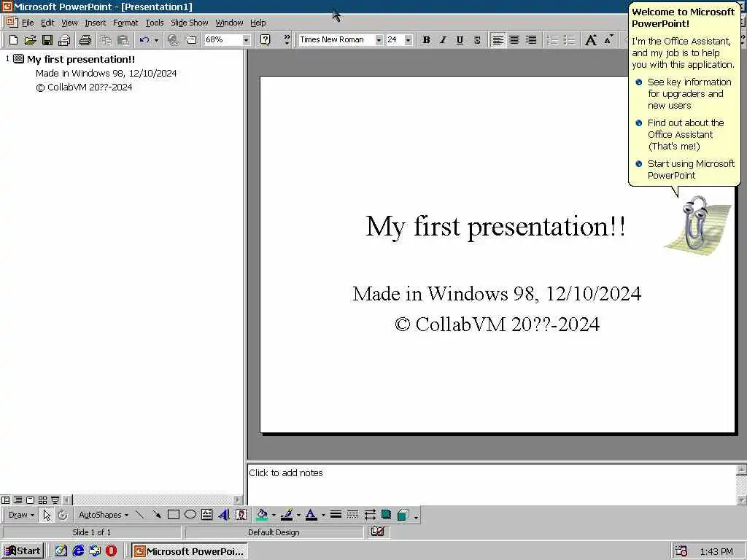This screenshot has height=560, width=747.
Task: Apply Font Color letter A
Action: (x=311, y=515)
